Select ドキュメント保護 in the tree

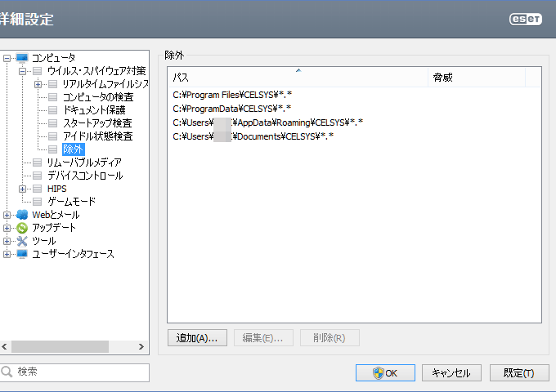[94, 110]
